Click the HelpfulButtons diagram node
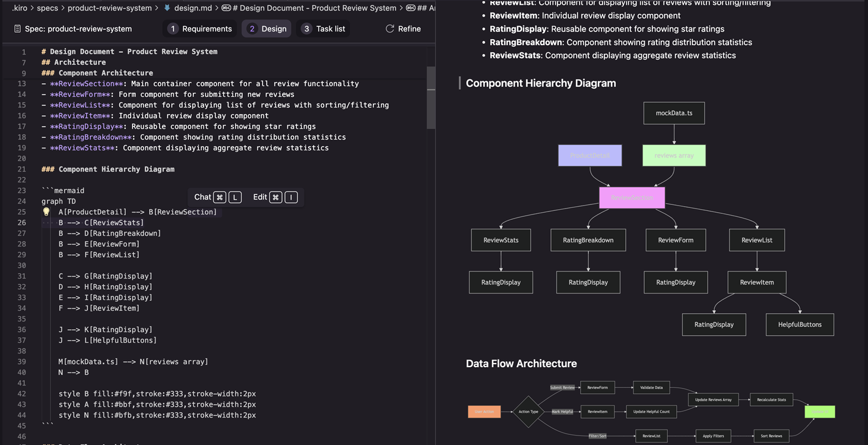 (x=800, y=324)
